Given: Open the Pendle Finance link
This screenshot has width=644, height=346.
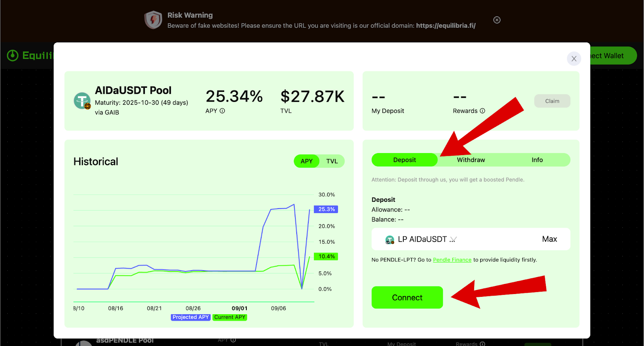Looking at the screenshot, I should click(x=452, y=260).
